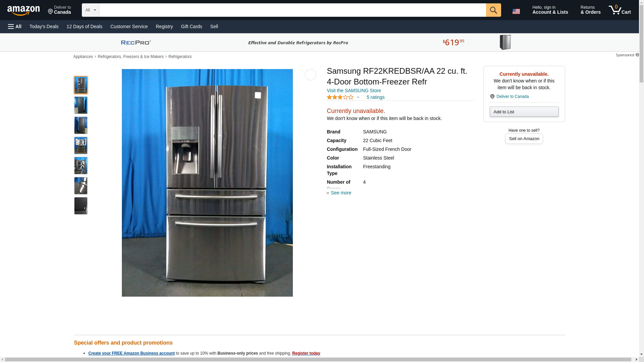Screen dimensions: 644x362
Task: Click the Add to List button
Action: click(x=524, y=112)
